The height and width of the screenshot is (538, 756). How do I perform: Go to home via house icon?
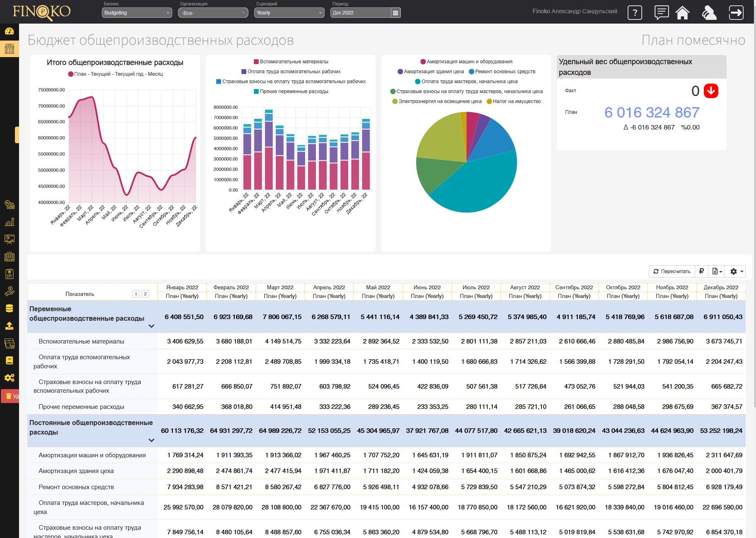pos(682,13)
